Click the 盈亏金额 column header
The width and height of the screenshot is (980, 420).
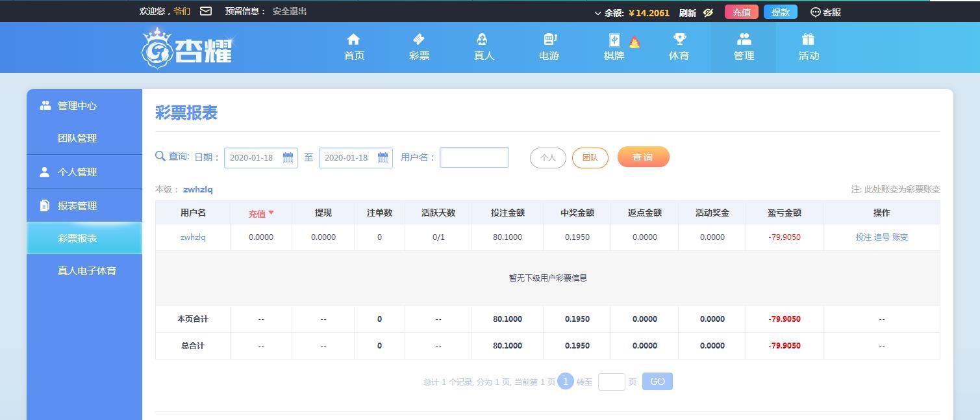click(x=785, y=213)
